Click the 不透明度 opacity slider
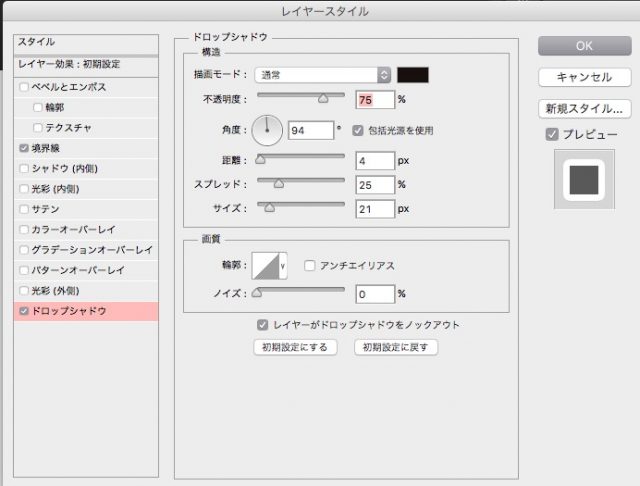Screen dimensions: 640x486 (x=301, y=97)
